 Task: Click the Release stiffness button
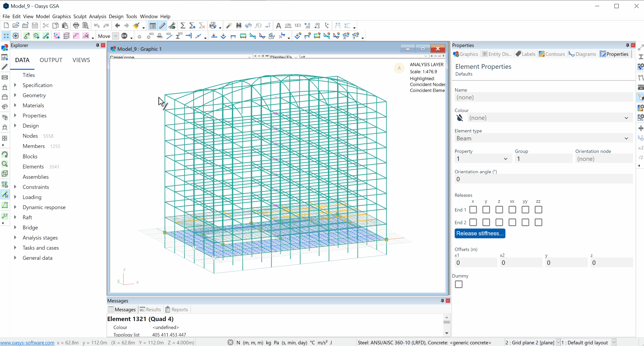480,233
